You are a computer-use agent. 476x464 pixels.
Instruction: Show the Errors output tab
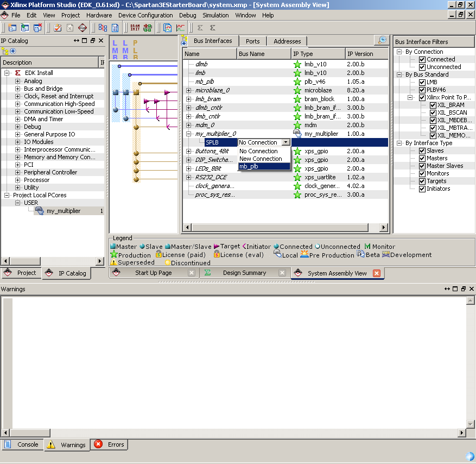pyautogui.click(x=110, y=444)
